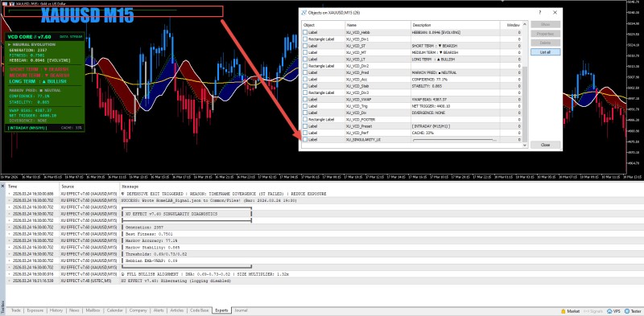Viewport: 644px width, 316px height.
Task: Tick the checkbox for XU_VCD_MT label
Action: click(x=305, y=52)
